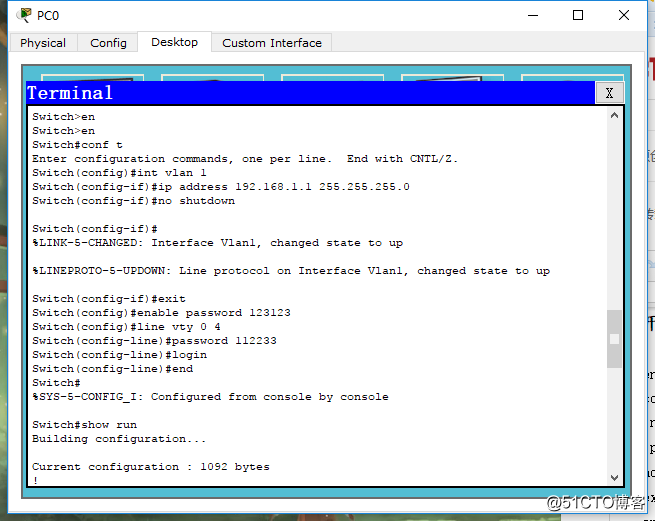Click the 'Enter configuration commands' line
The width and height of the screenshot is (655, 521).
pos(245,159)
